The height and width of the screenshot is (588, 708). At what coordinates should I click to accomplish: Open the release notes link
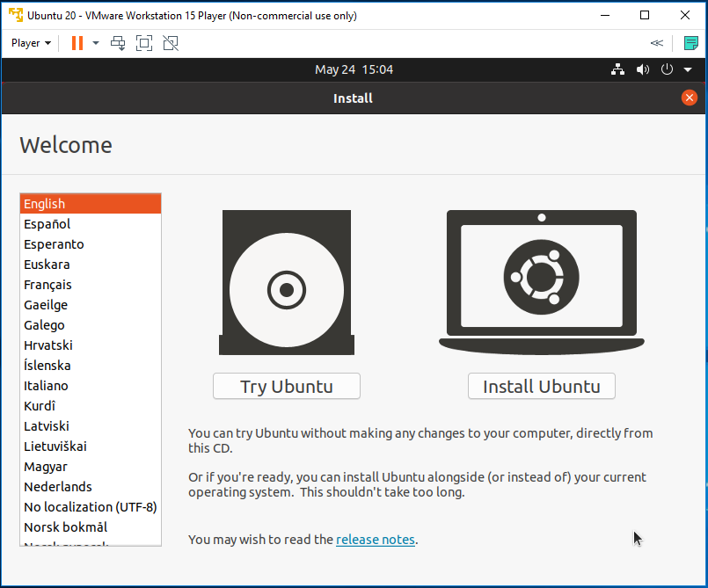(x=376, y=540)
